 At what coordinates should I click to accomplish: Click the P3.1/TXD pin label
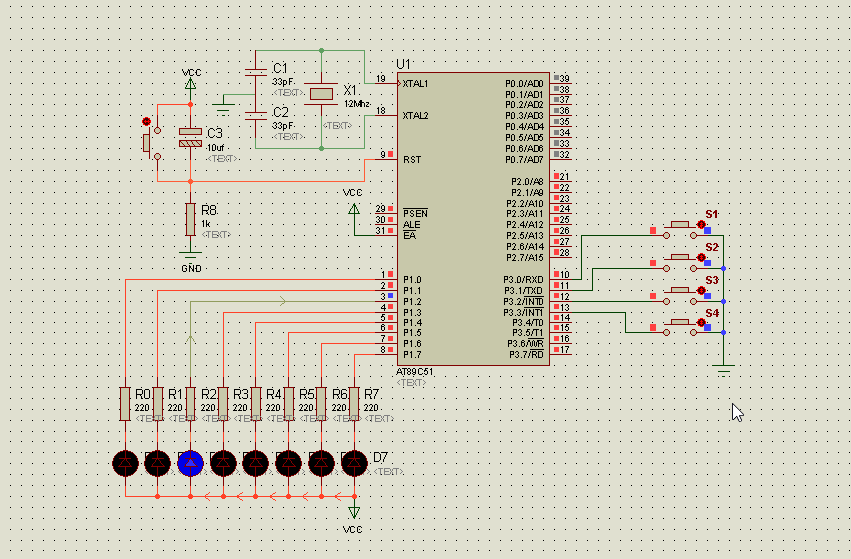(523, 290)
